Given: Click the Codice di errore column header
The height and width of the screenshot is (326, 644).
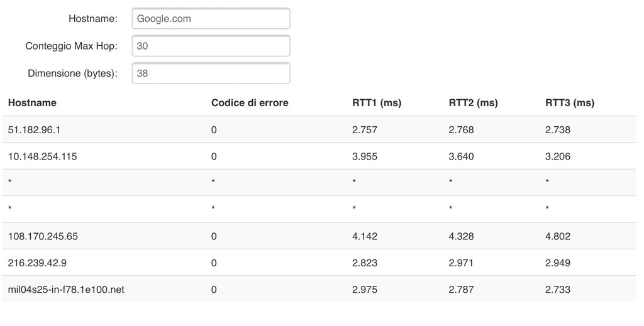Looking at the screenshot, I should 250,103.
